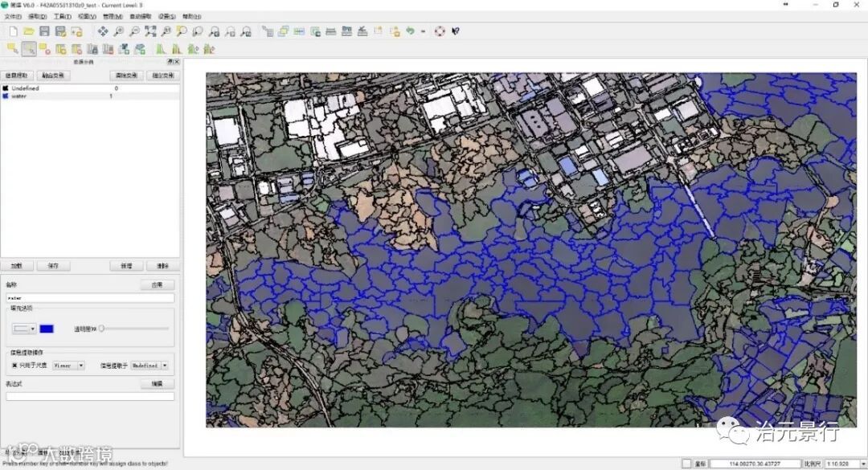Click the class name field containing water
The height and width of the screenshot is (470, 868).
click(x=90, y=298)
